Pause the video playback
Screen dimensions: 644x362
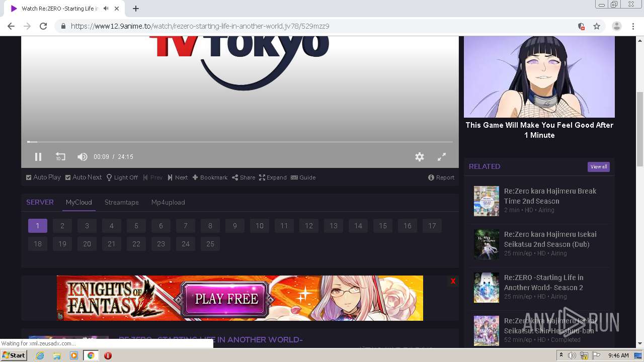pyautogui.click(x=38, y=157)
